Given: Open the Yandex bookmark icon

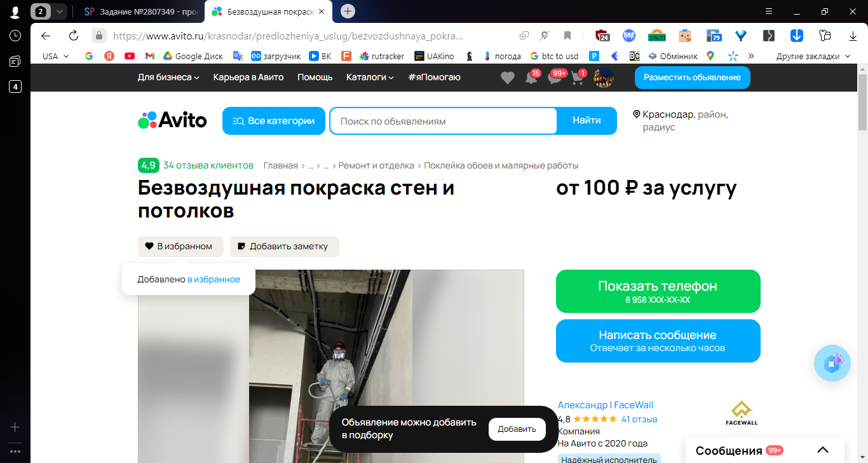Looking at the screenshot, I should tap(109, 56).
